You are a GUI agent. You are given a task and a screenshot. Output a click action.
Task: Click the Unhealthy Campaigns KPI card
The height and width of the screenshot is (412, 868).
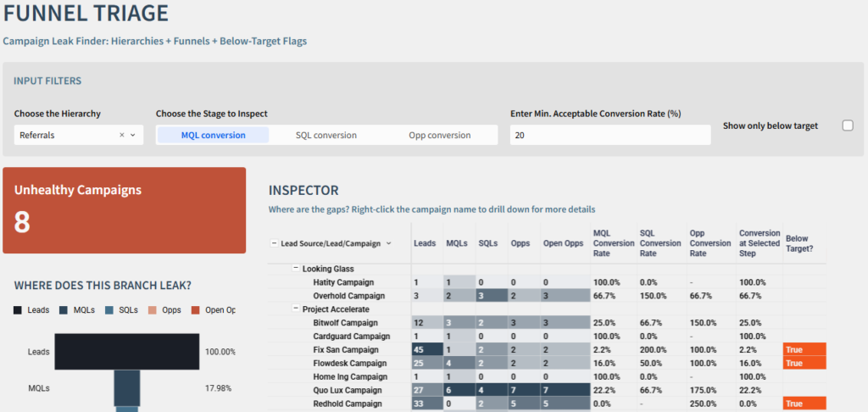click(124, 210)
